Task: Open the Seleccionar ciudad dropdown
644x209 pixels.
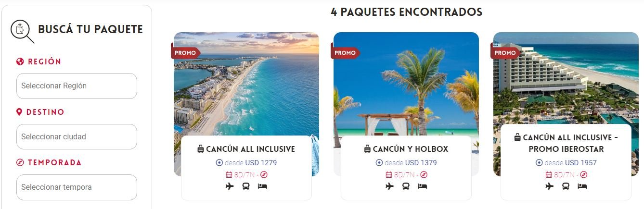Action: tap(77, 136)
